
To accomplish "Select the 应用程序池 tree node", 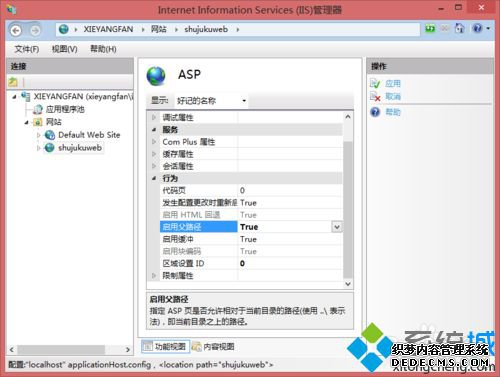I will [x=65, y=109].
